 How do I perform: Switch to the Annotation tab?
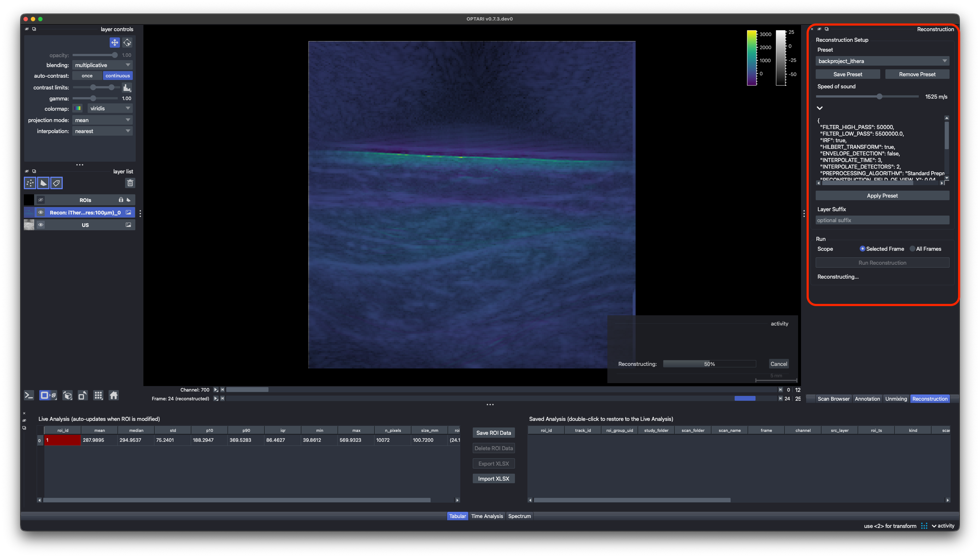point(867,399)
